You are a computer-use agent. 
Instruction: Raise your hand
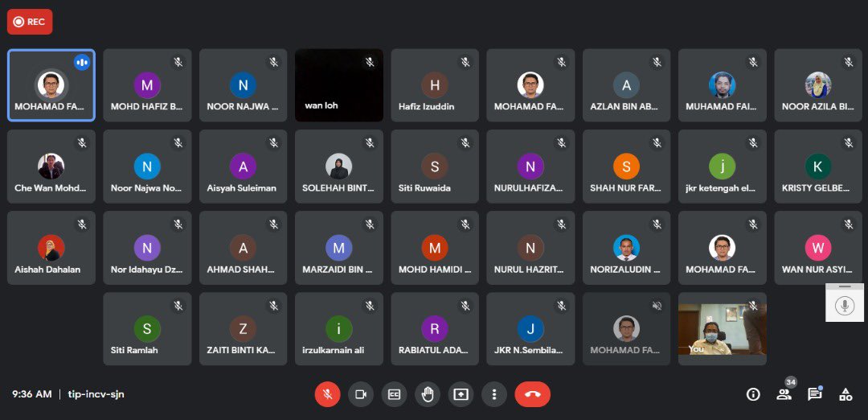(x=428, y=394)
